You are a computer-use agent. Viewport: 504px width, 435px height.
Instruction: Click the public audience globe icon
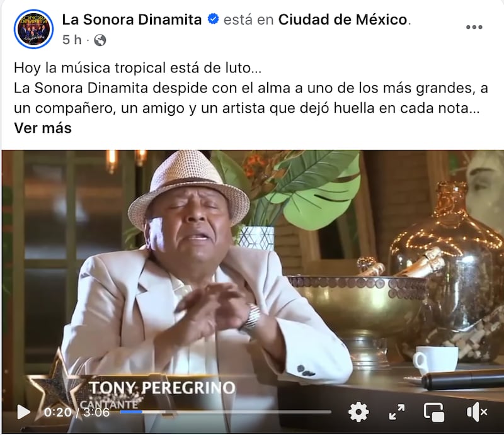tap(100, 40)
